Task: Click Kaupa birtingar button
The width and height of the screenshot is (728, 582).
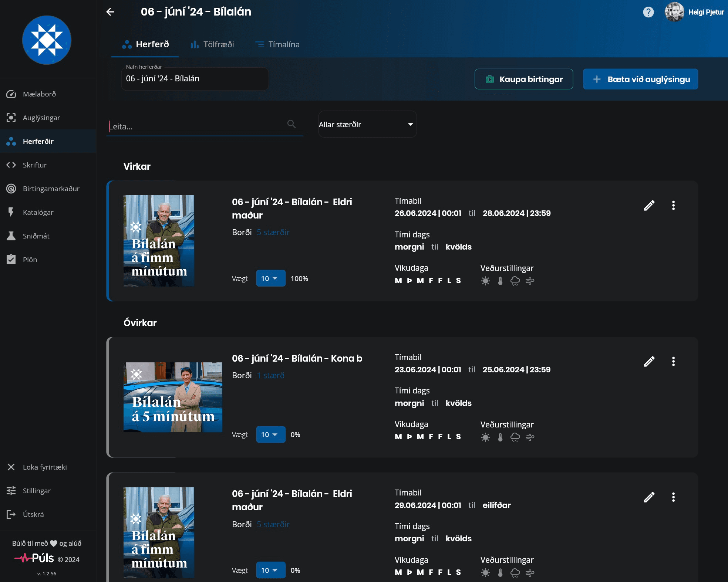Action: coord(523,79)
